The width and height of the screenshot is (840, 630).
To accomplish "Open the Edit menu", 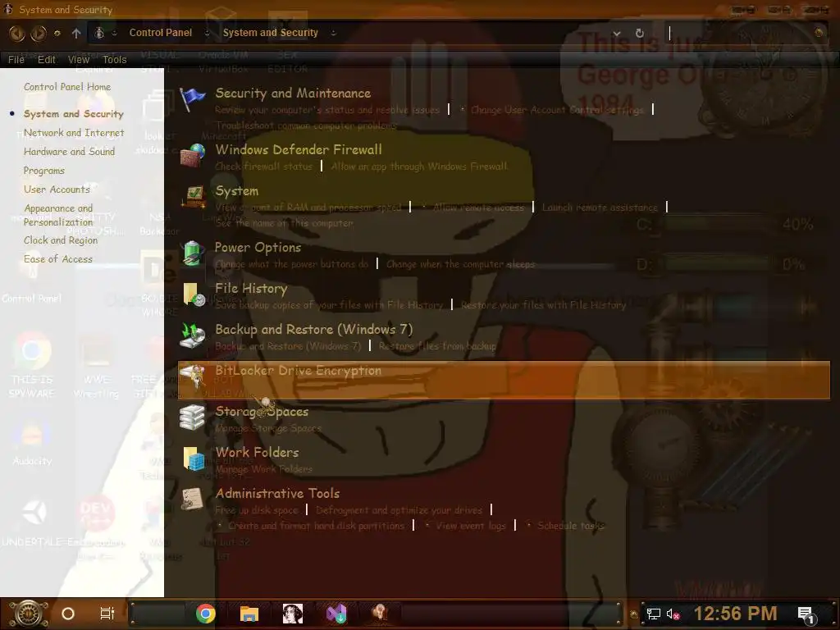I will tap(47, 59).
